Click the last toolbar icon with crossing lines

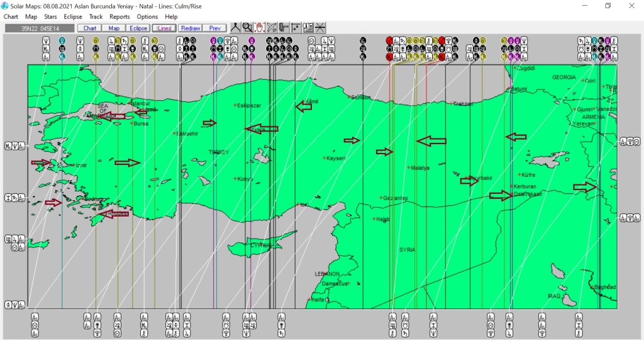319,28
